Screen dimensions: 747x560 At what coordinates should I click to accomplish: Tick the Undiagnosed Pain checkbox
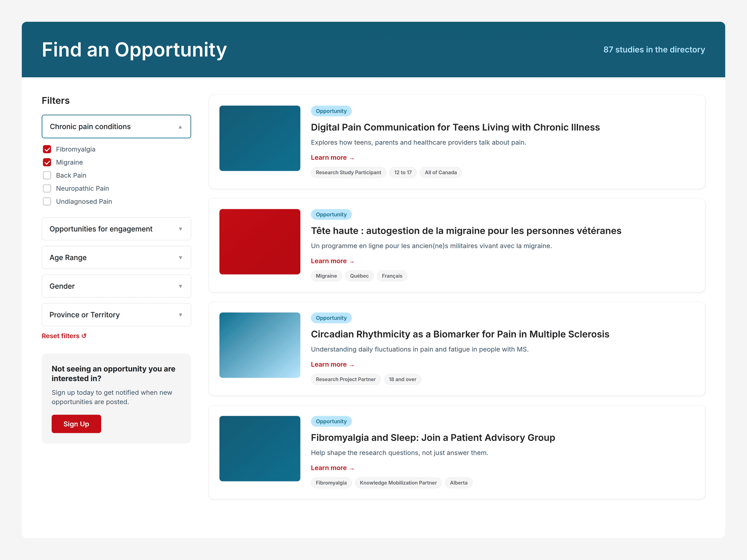47,201
